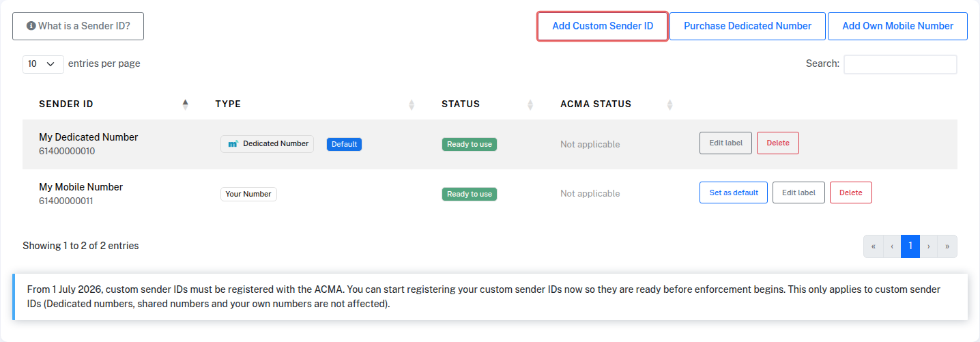The height and width of the screenshot is (342, 980).
Task: Edit label for My Mobile Number
Action: click(x=798, y=193)
